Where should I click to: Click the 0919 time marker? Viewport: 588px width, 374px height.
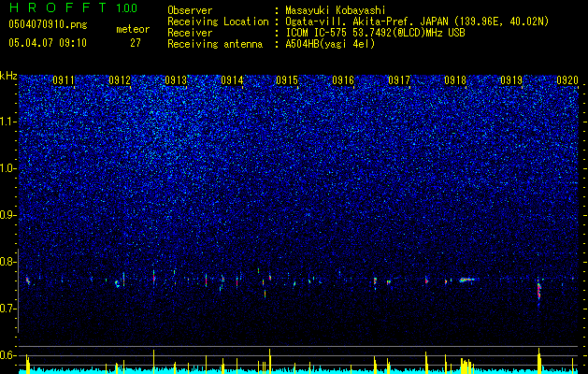[511, 80]
